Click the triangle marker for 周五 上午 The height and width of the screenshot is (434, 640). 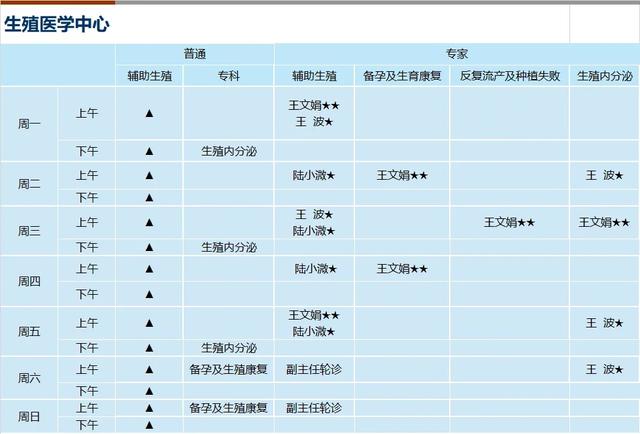(x=149, y=323)
